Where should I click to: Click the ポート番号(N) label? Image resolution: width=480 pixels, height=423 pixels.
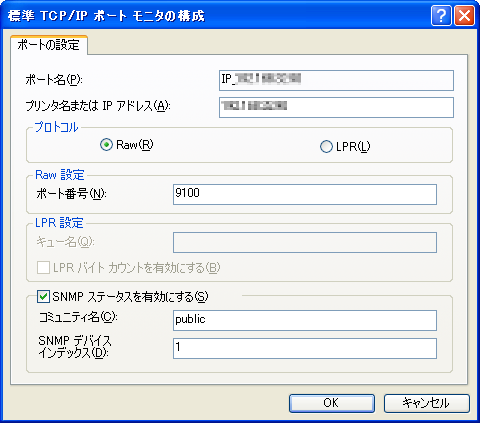click(x=71, y=193)
